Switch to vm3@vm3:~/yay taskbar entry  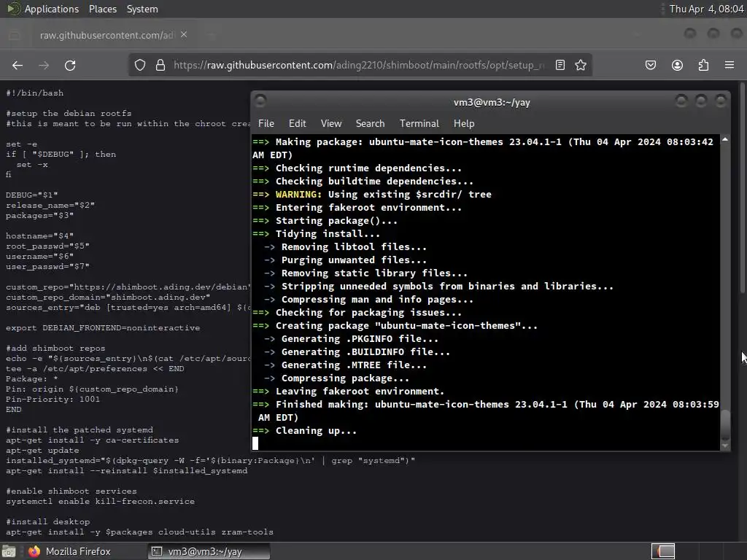coord(209,551)
